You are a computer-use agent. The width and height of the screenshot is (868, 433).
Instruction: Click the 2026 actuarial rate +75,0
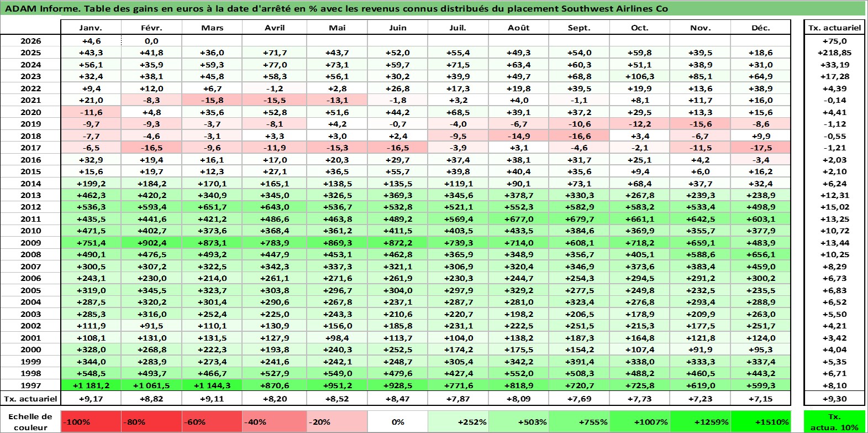[x=834, y=41]
